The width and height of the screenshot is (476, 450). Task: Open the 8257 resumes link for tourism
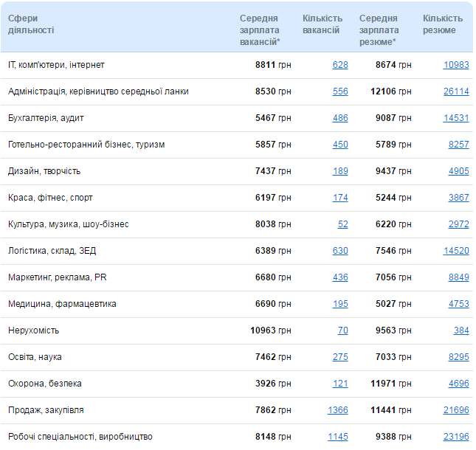458,145
